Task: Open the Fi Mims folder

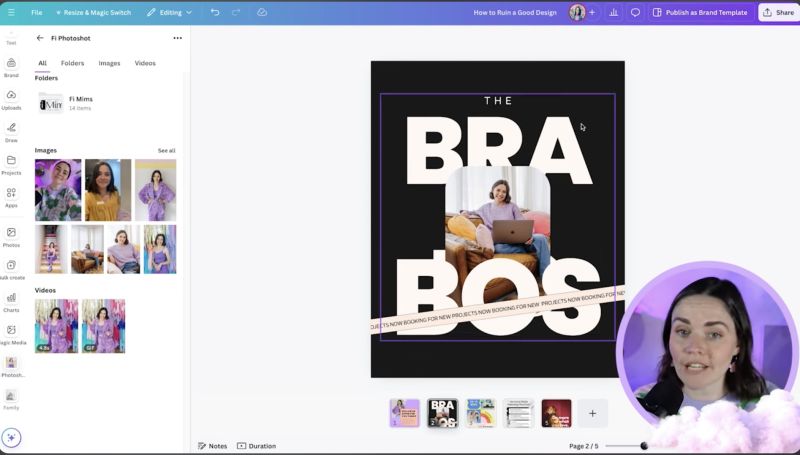Action: (x=66, y=104)
